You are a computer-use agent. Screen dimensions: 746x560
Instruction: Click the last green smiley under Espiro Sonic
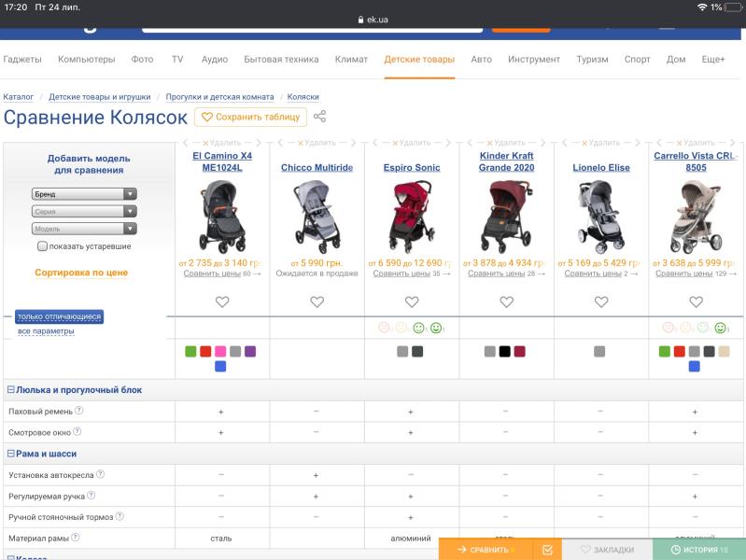click(436, 328)
